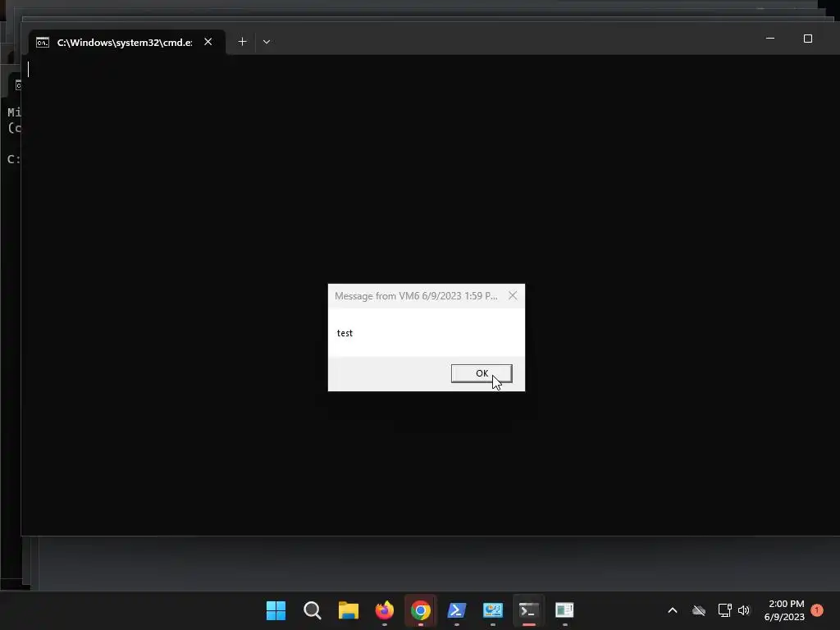The image size is (840, 630).
Task: Open the last taskbar app icon
Action: pos(564,610)
